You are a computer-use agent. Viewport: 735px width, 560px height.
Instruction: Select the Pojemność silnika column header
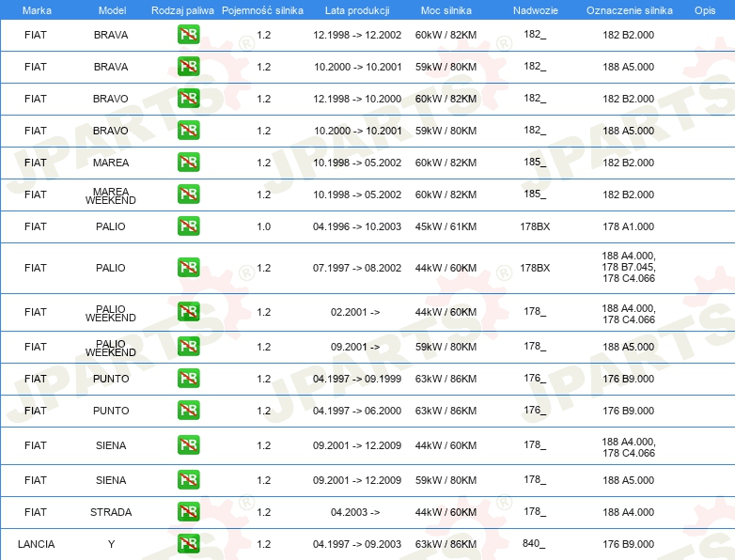262,10
